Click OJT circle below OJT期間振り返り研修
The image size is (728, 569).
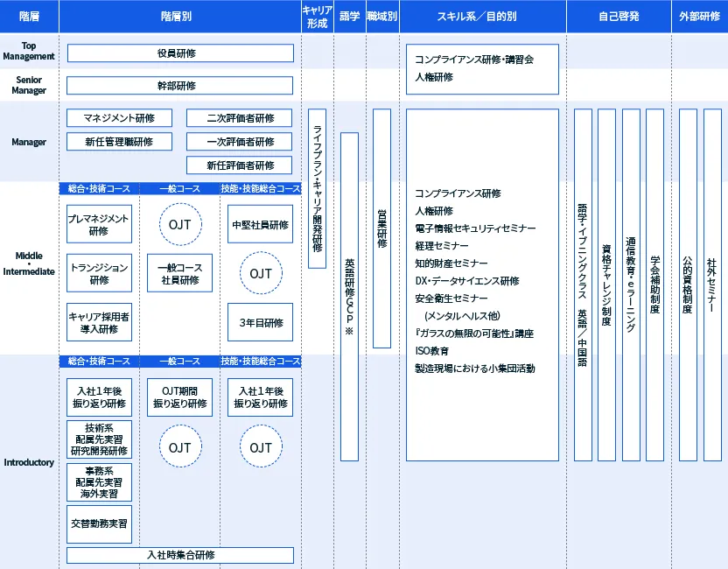click(180, 446)
